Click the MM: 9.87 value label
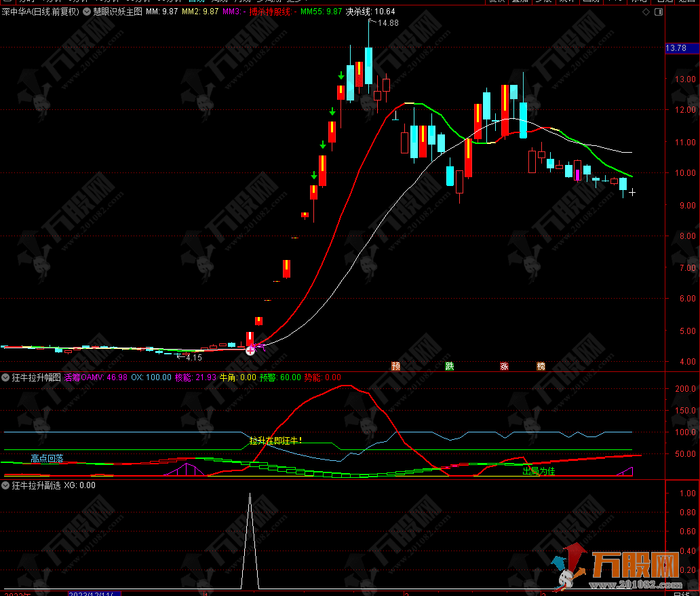Viewport: 700px width, 596px height. coord(161,12)
